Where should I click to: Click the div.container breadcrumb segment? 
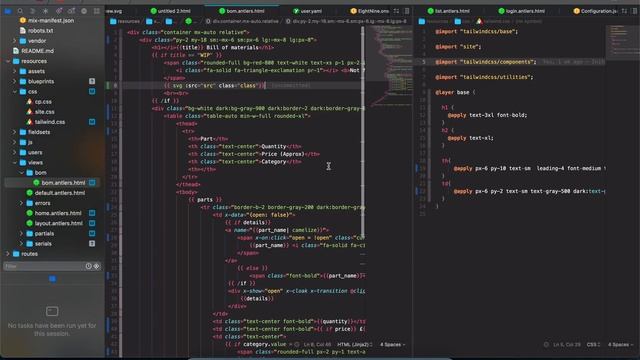coord(242,21)
